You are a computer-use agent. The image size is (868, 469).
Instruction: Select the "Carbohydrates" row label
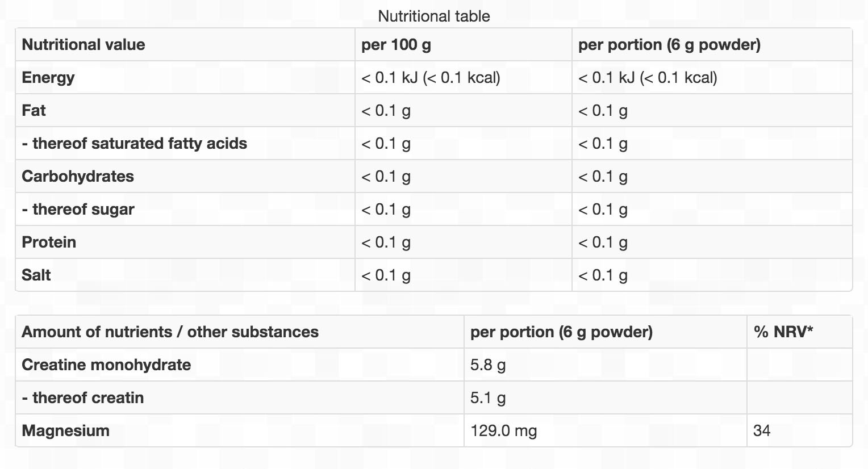[x=78, y=177]
